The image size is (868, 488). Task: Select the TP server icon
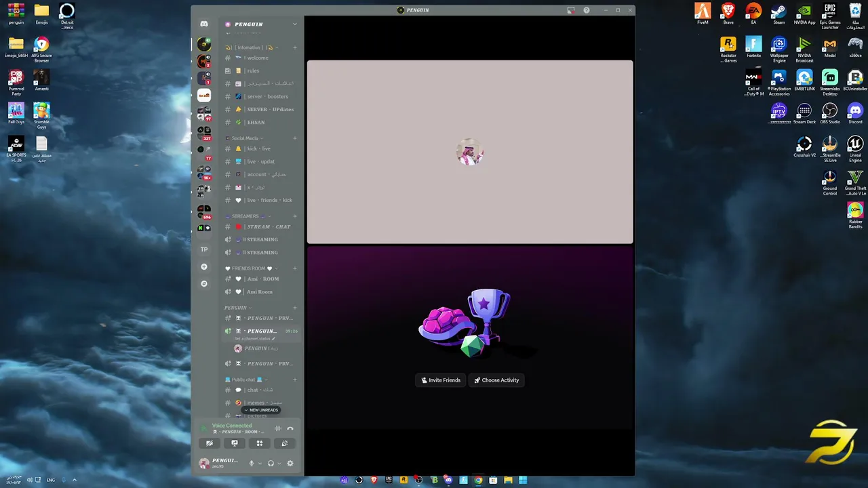click(x=204, y=249)
